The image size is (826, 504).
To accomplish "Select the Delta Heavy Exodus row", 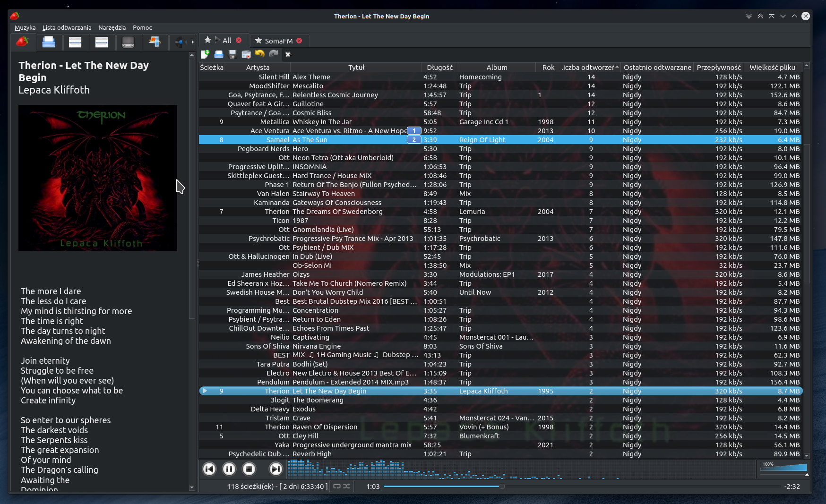I will click(x=500, y=409).
